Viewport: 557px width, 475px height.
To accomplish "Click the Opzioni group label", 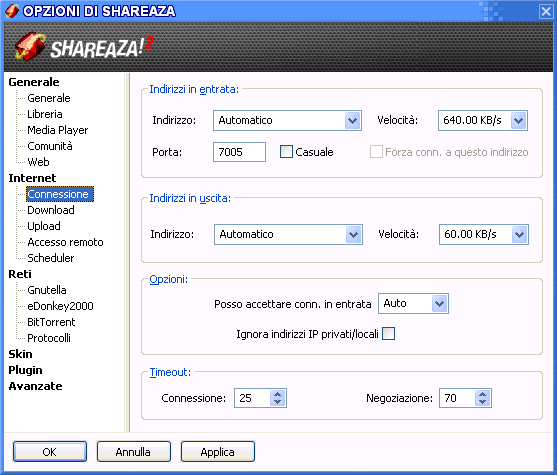I will (x=168, y=279).
